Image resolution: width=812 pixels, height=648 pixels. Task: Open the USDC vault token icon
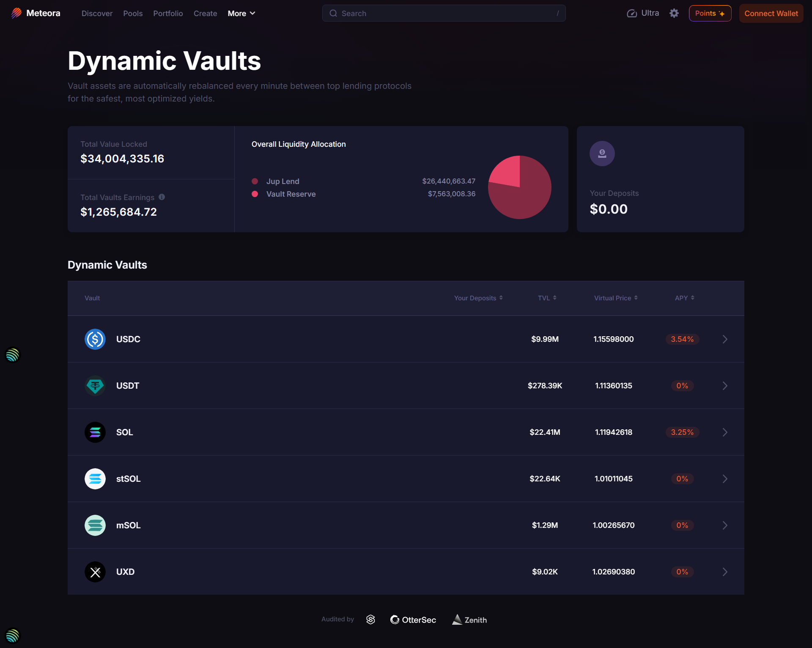(95, 339)
